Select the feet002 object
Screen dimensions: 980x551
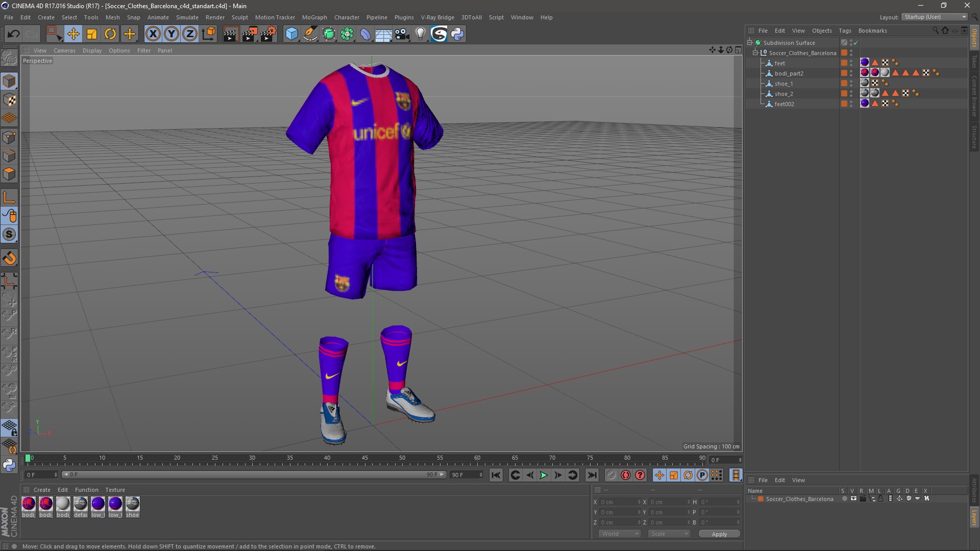pyautogui.click(x=784, y=104)
